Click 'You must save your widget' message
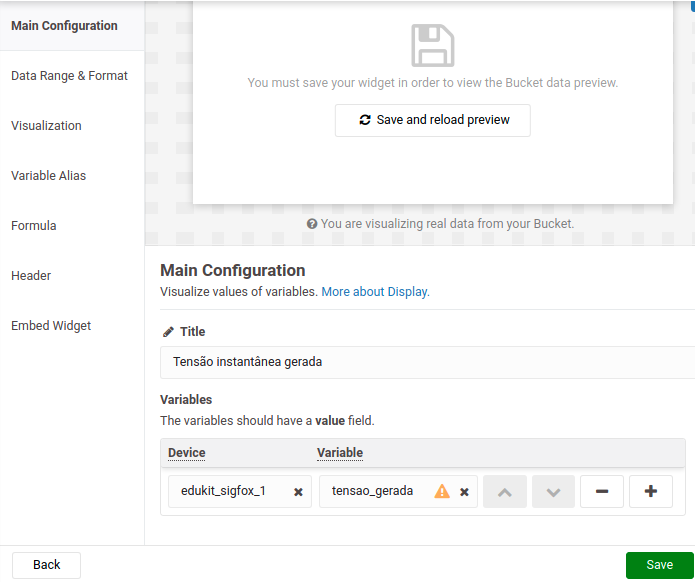This screenshot has width=695, height=582. pyautogui.click(x=433, y=83)
